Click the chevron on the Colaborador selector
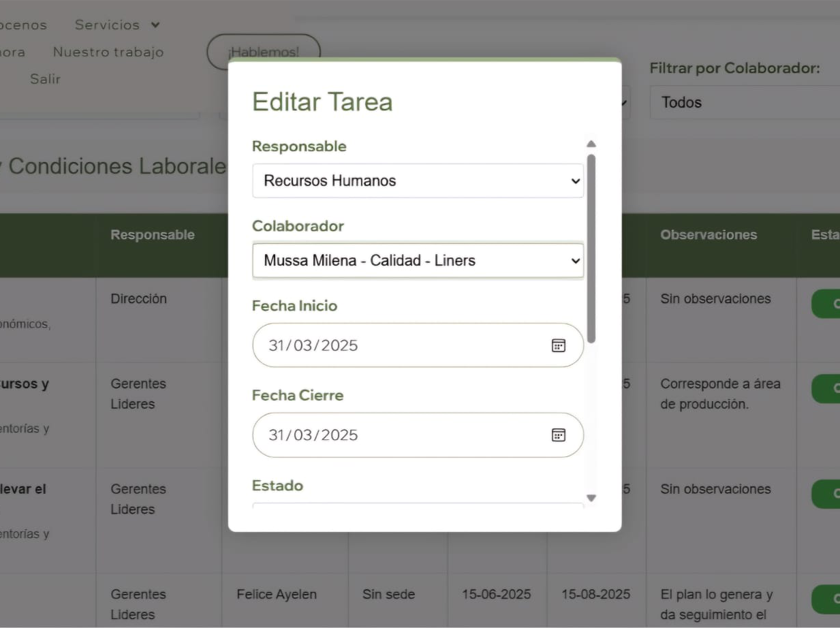The width and height of the screenshot is (840, 628). (574, 260)
